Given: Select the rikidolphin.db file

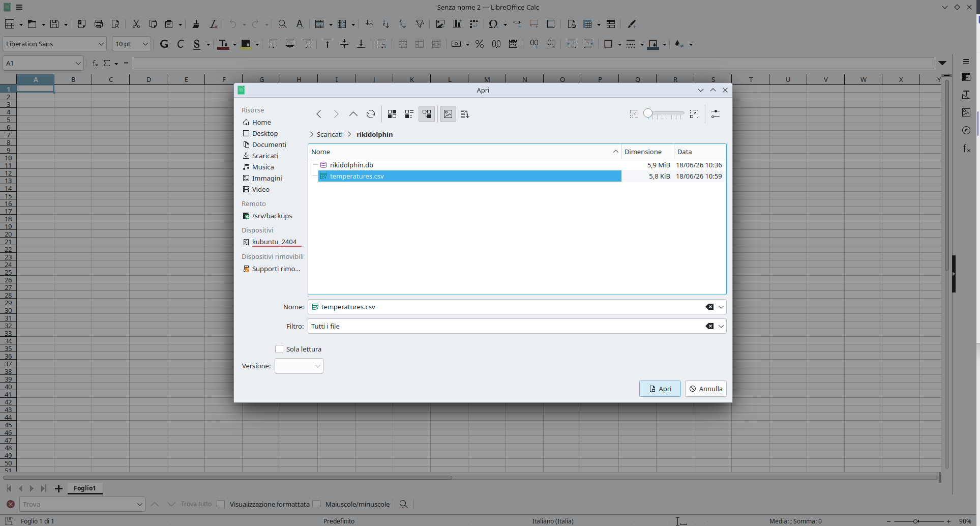Looking at the screenshot, I should [x=351, y=165].
